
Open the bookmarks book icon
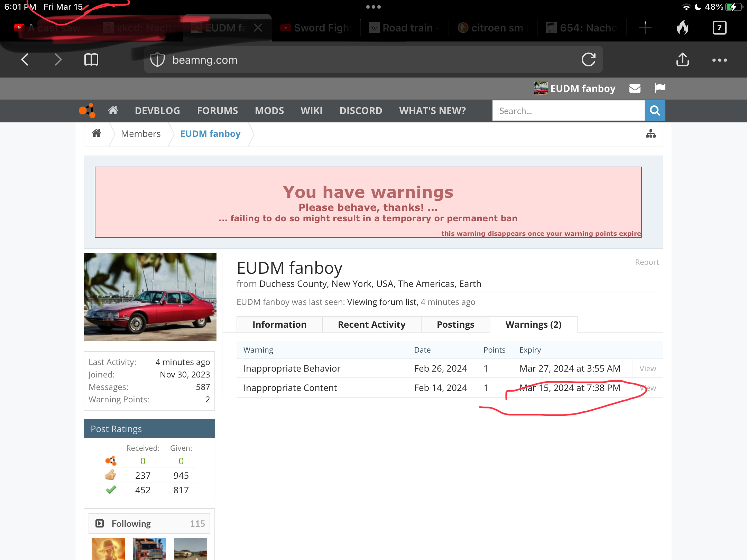tap(91, 60)
